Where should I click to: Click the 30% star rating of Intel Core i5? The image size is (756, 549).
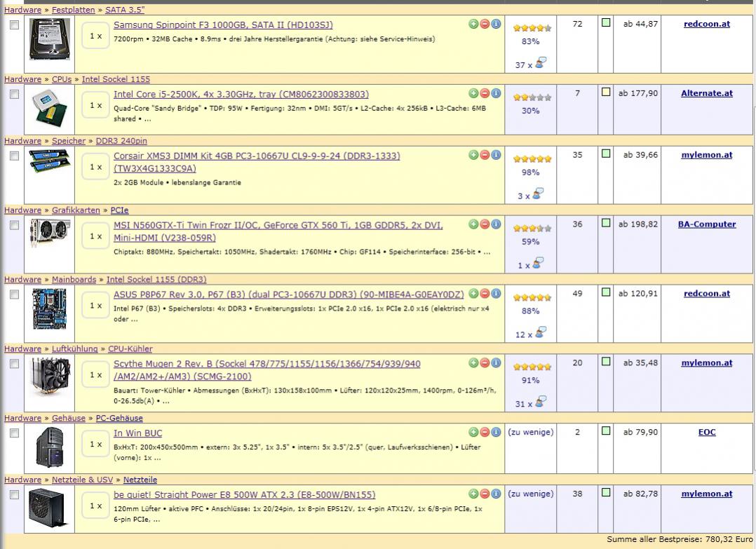pos(532,97)
